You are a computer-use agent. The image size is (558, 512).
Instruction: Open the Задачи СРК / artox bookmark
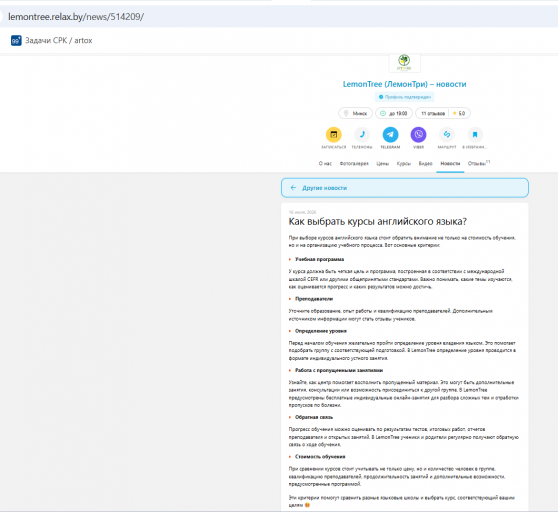pos(52,41)
